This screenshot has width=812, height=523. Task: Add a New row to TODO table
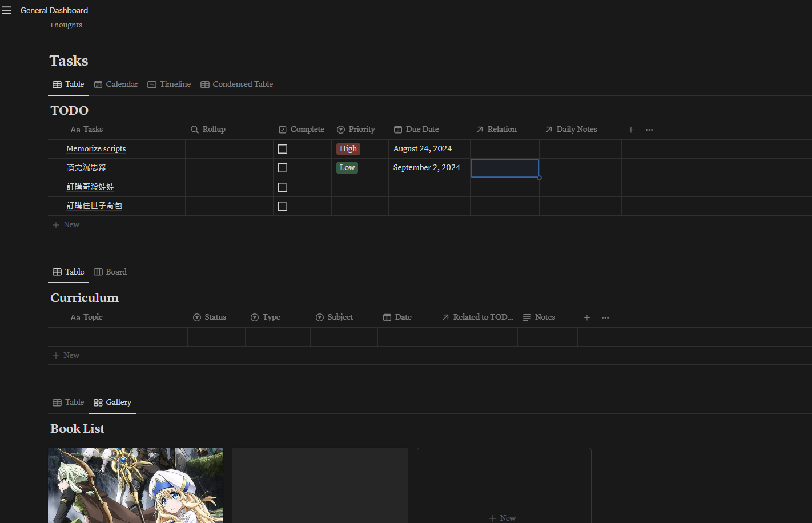(66, 225)
